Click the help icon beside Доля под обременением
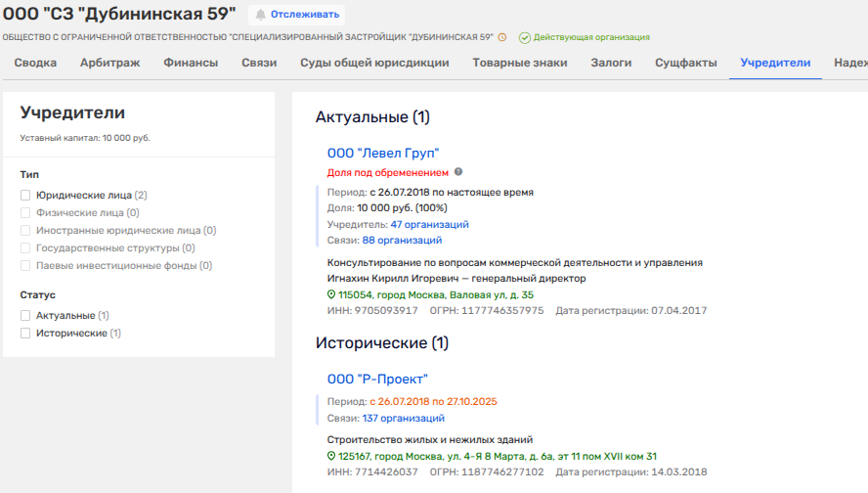868x493 pixels. (458, 172)
